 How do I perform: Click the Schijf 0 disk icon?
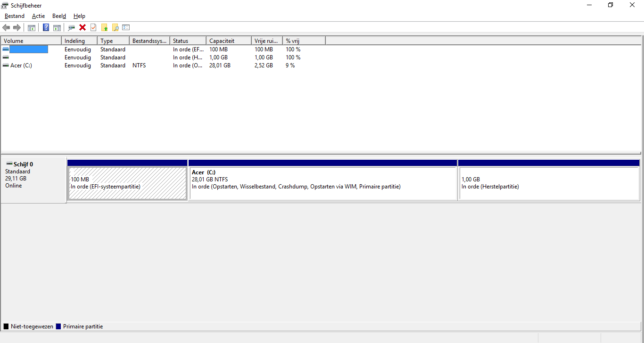point(9,163)
